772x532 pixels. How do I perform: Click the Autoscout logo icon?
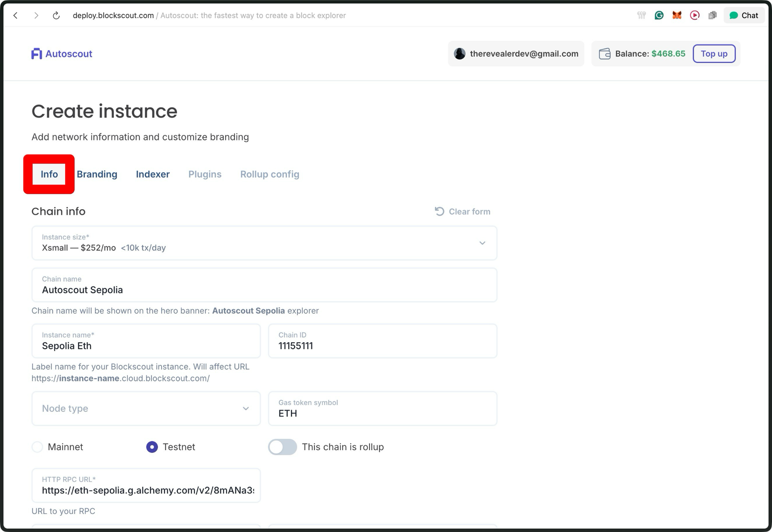point(37,54)
